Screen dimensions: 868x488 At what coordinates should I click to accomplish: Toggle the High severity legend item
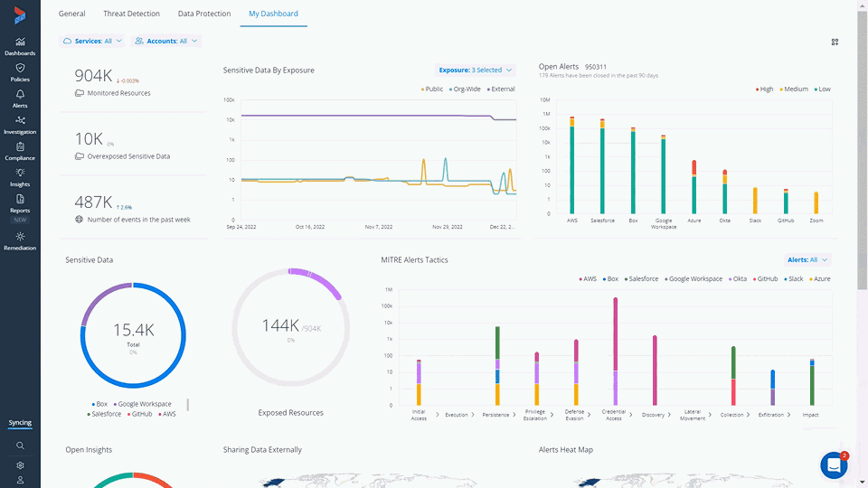click(x=764, y=89)
